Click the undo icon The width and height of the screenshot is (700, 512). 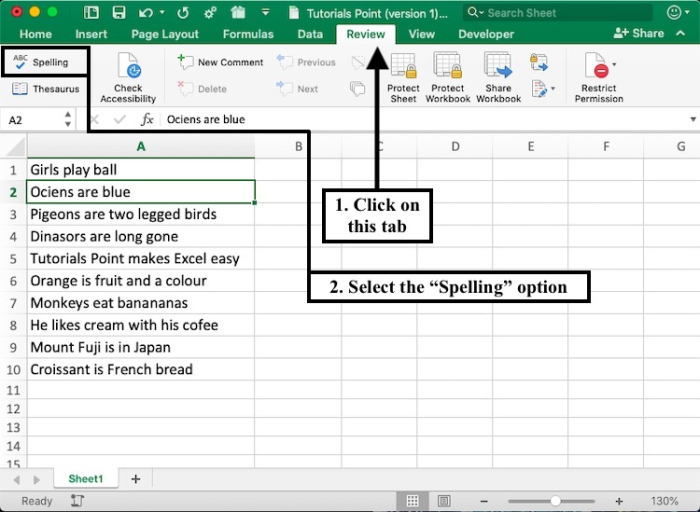[x=146, y=13]
